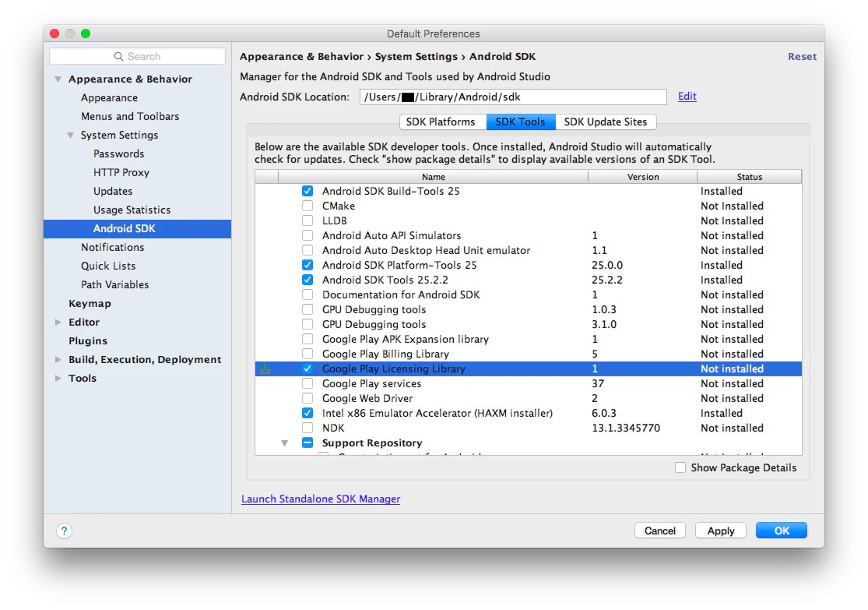Screen dimensions: 868x610
Task: Click the download icon beside Google Play Licensing Library
Action: coord(265,368)
